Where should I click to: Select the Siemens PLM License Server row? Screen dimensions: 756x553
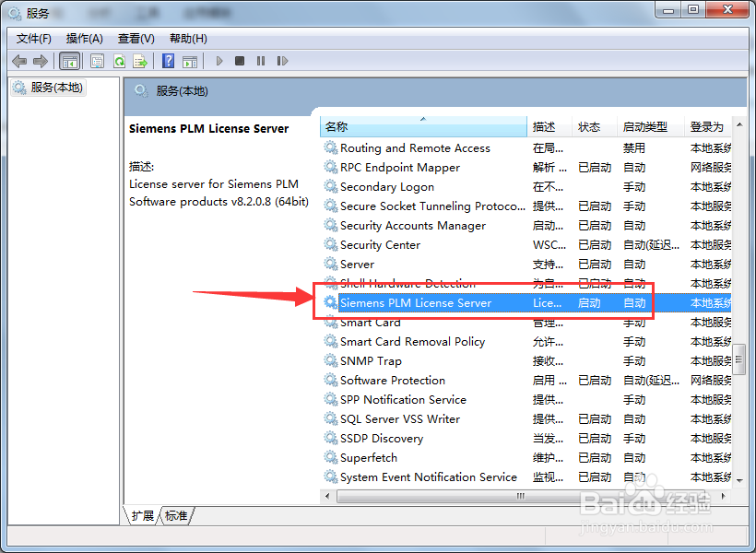526,303
